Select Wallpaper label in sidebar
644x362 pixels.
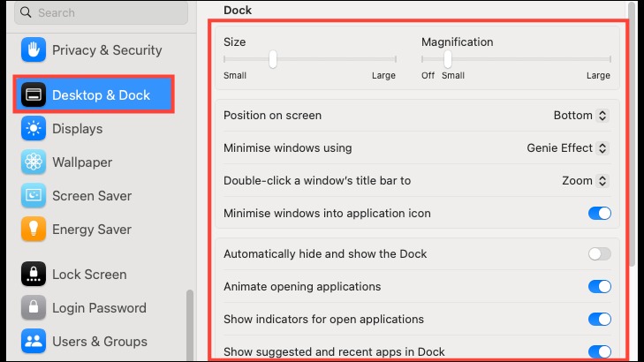(x=82, y=162)
